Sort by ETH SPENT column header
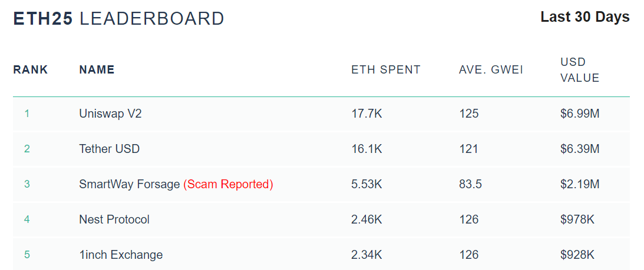Screen dimensions: 644x270 tap(386, 70)
